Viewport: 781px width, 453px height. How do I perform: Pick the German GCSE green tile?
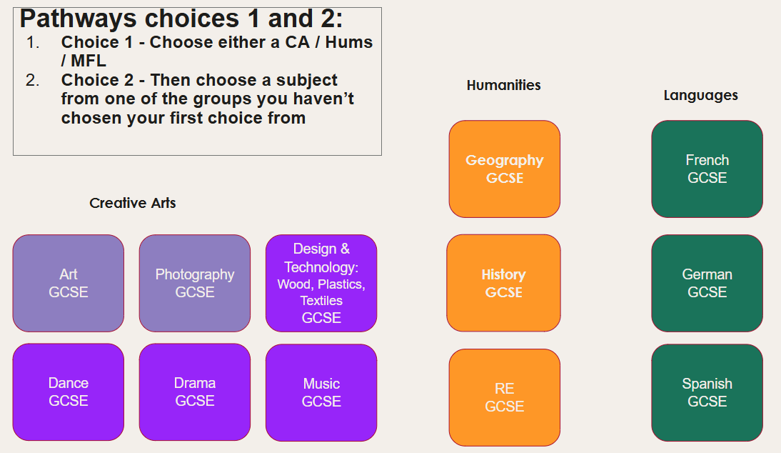click(707, 283)
